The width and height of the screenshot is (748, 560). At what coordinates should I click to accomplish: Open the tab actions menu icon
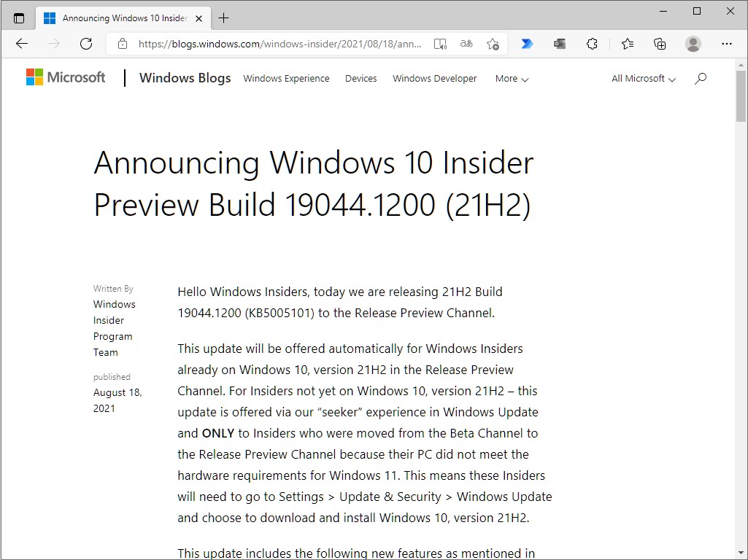[19, 18]
